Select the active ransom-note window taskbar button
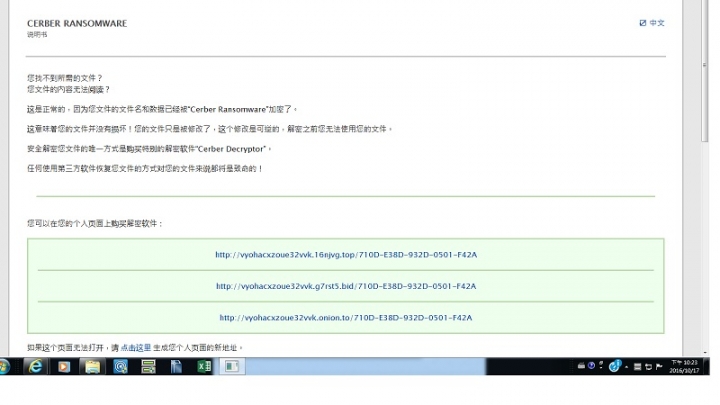This screenshot has height=405, width=720. coord(232,366)
